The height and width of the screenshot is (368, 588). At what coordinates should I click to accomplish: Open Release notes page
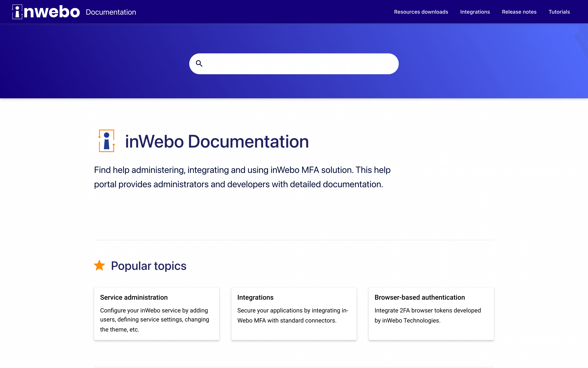(519, 12)
